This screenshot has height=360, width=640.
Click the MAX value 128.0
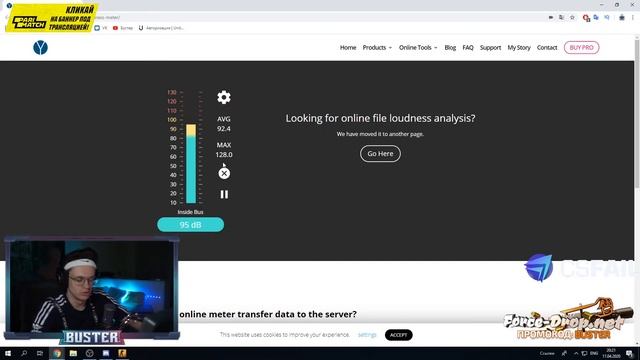[224, 155]
